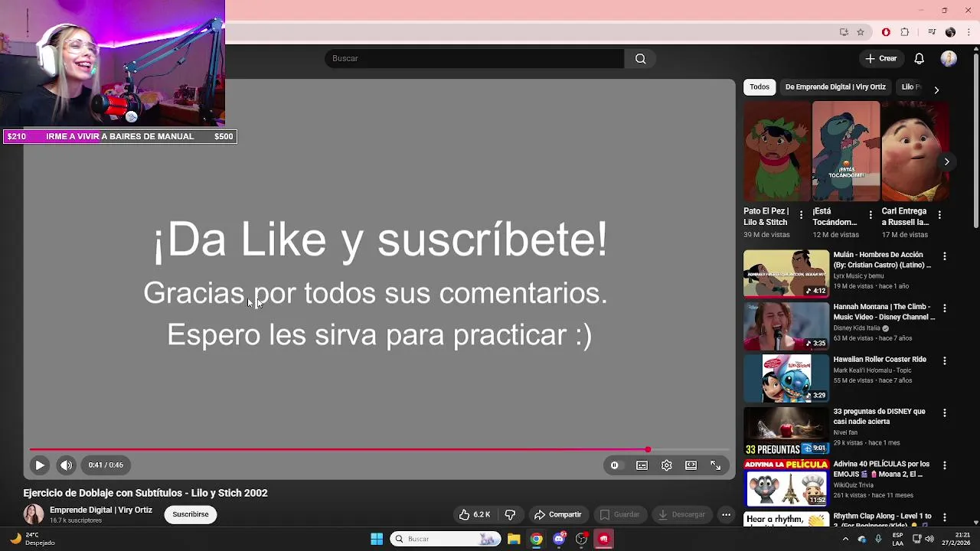Open options for ¡Está Tocándom... short
Image resolution: width=980 pixels, height=551 pixels.
pyautogui.click(x=871, y=215)
